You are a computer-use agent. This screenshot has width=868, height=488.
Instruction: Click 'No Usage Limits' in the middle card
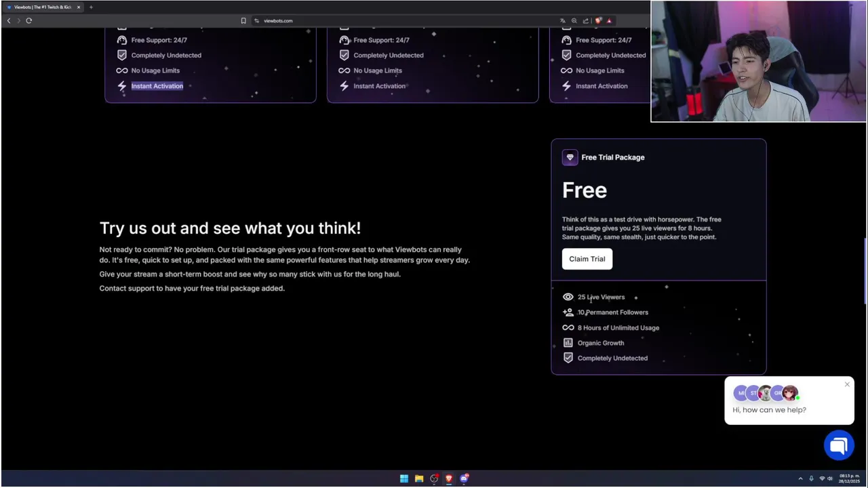click(378, 70)
